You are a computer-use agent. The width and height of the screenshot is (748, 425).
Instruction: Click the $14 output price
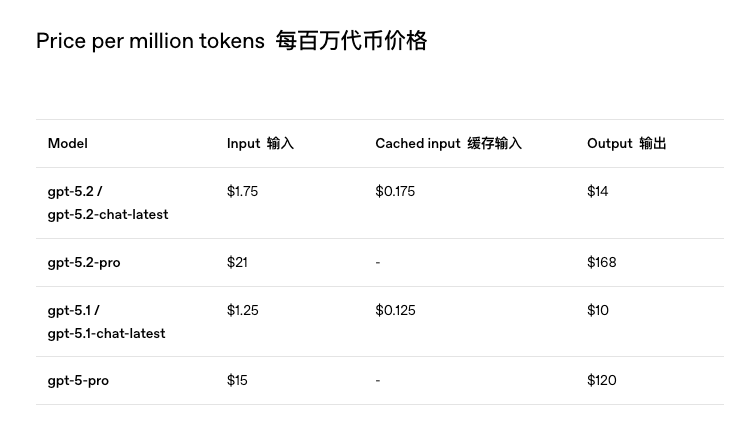pos(597,191)
